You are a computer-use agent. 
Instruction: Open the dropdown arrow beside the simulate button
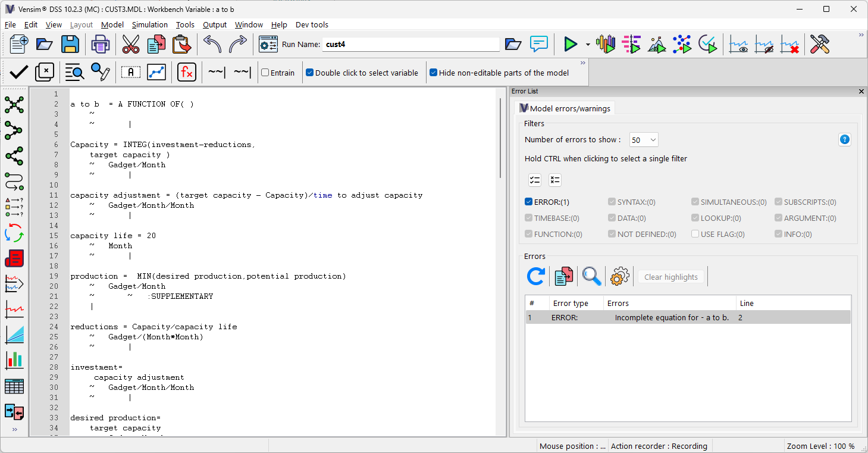coord(587,44)
